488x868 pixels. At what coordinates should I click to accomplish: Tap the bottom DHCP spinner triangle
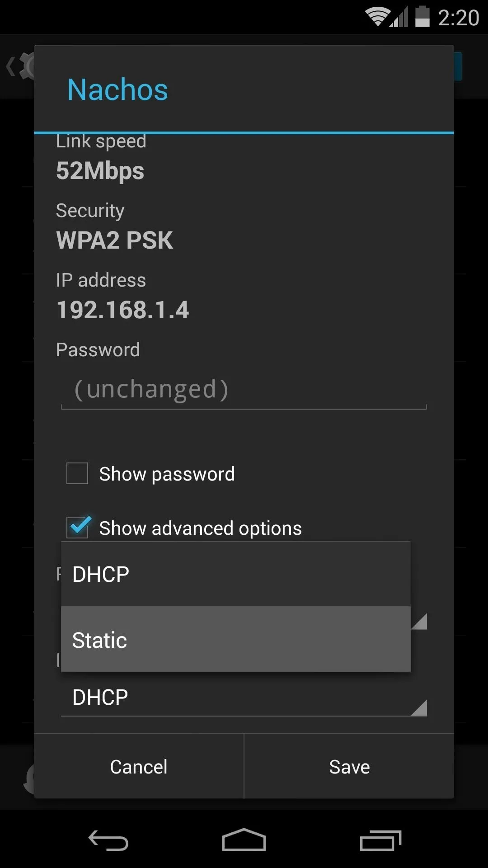(419, 708)
